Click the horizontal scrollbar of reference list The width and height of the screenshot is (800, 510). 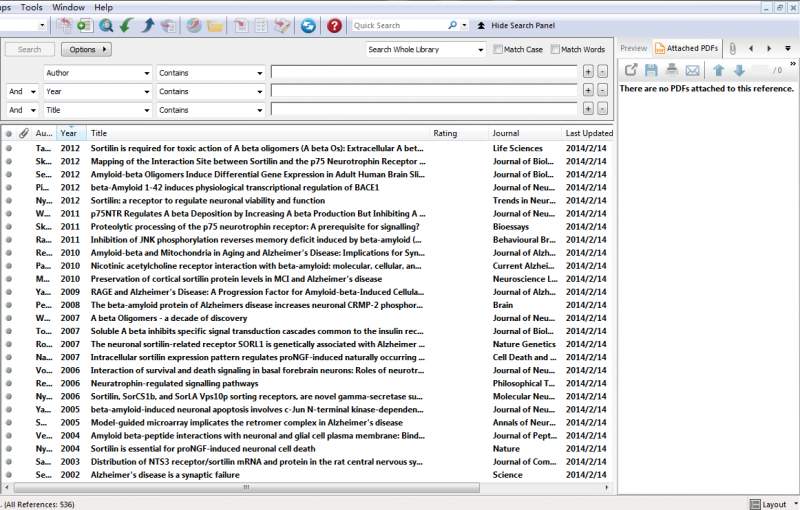(x=246, y=488)
